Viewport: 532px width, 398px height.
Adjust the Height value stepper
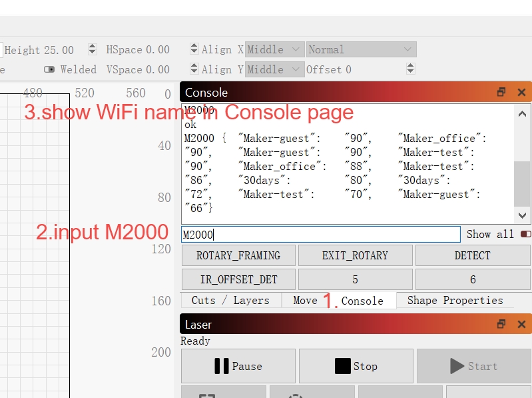point(92,49)
